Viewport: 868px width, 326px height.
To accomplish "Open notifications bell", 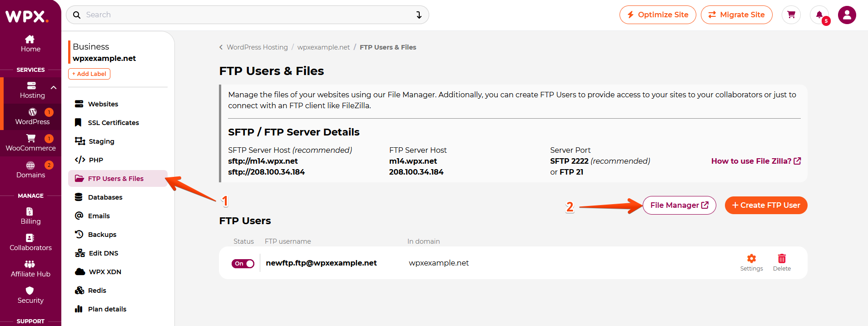I will tap(819, 15).
